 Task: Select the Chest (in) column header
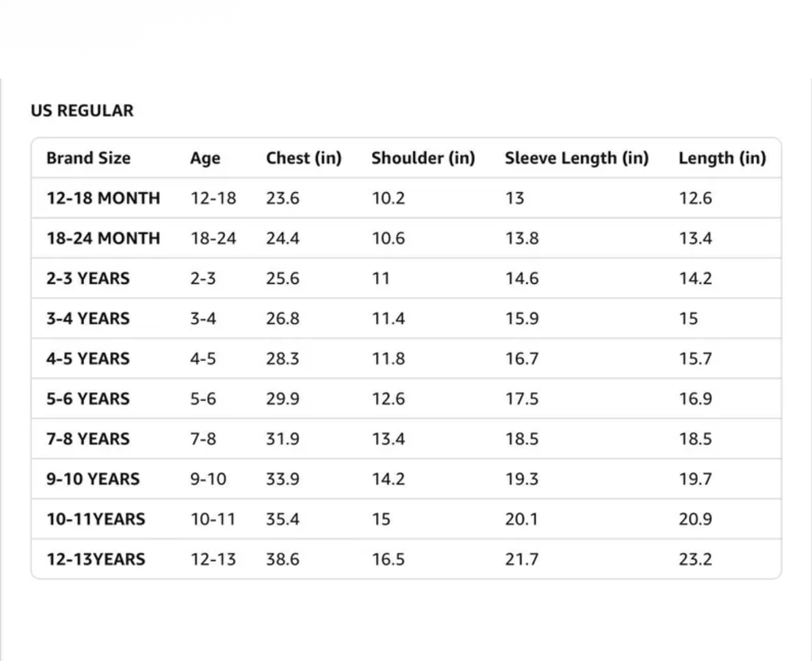(304, 158)
